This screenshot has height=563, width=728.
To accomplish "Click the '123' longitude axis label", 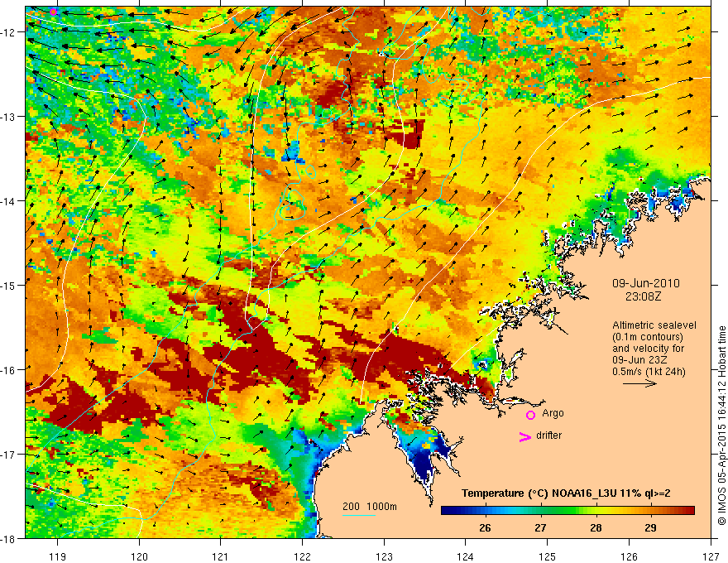I will [x=384, y=556].
